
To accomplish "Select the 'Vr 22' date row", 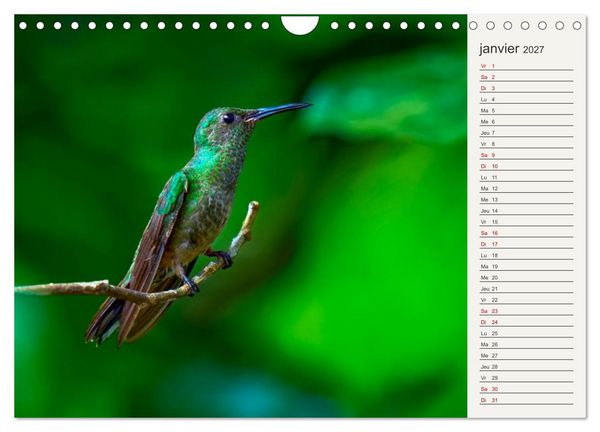I will 527,300.
